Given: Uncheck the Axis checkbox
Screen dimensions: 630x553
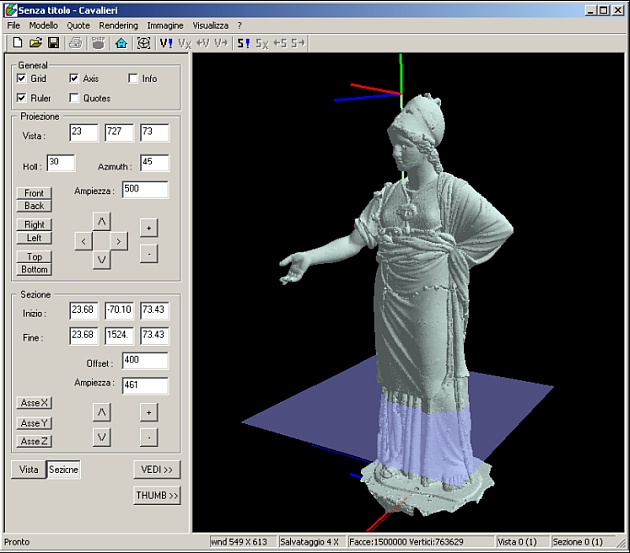Looking at the screenshot, I should [74, 78].
